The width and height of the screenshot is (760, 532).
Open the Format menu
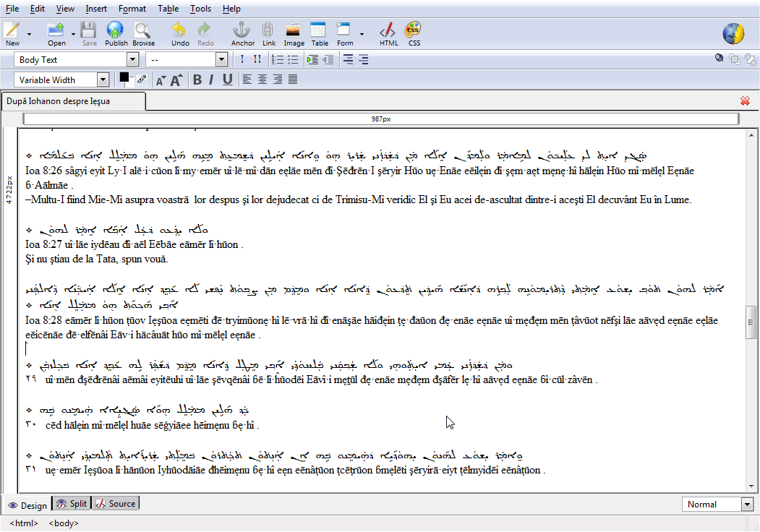click(x=132, y=9)
